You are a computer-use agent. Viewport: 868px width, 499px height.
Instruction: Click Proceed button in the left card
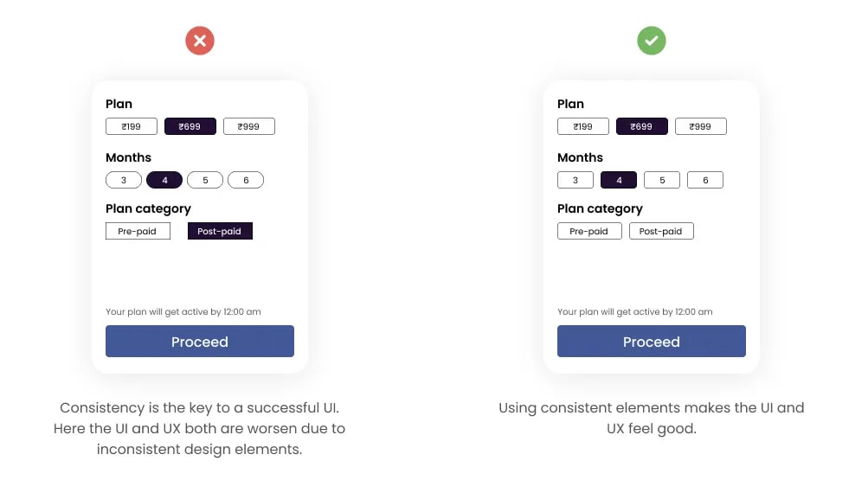[x=200, y=341]
